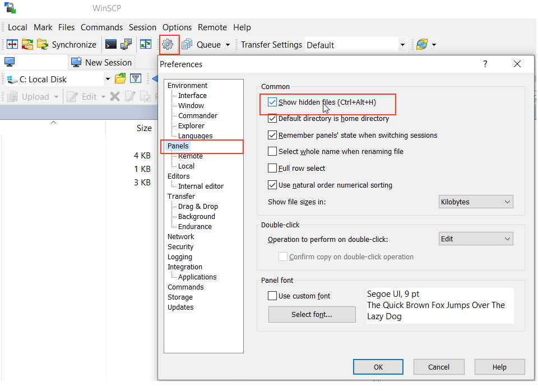Click the WinSCP application logo icon

10,7
